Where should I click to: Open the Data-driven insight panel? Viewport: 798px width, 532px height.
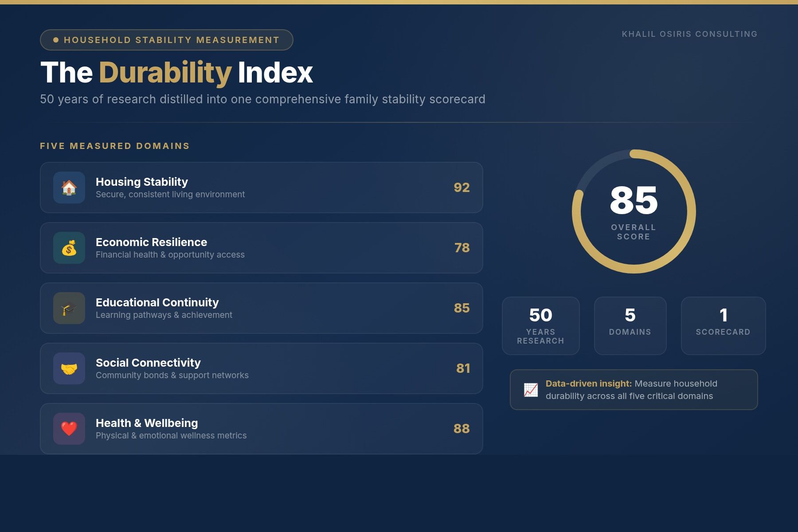click(x=634, y=390)
